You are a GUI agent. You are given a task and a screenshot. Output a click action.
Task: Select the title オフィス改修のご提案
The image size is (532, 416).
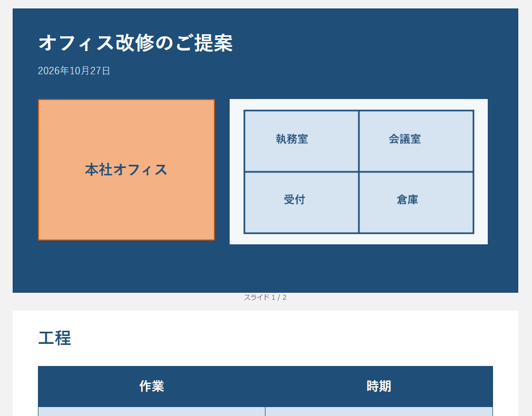[135, 43]
